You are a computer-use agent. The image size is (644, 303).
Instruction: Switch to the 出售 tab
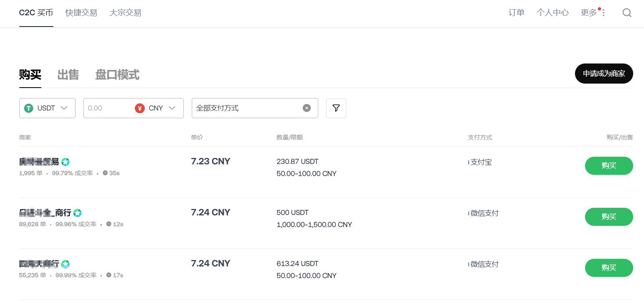click(68, 75)
